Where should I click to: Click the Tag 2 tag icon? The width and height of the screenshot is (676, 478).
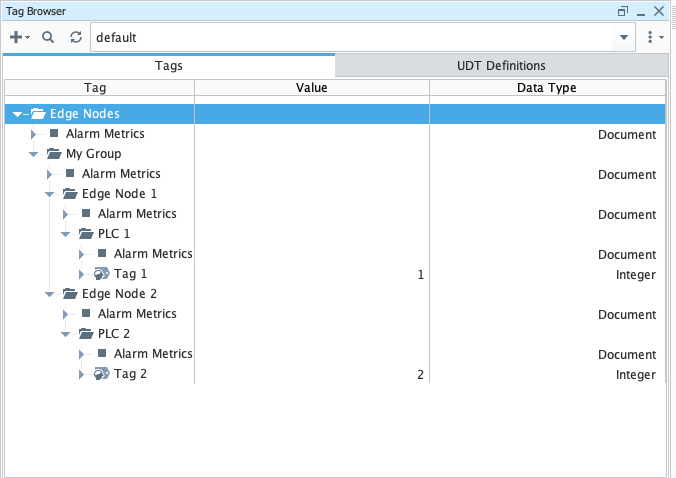pyautogui.click(x=101, y=374)
